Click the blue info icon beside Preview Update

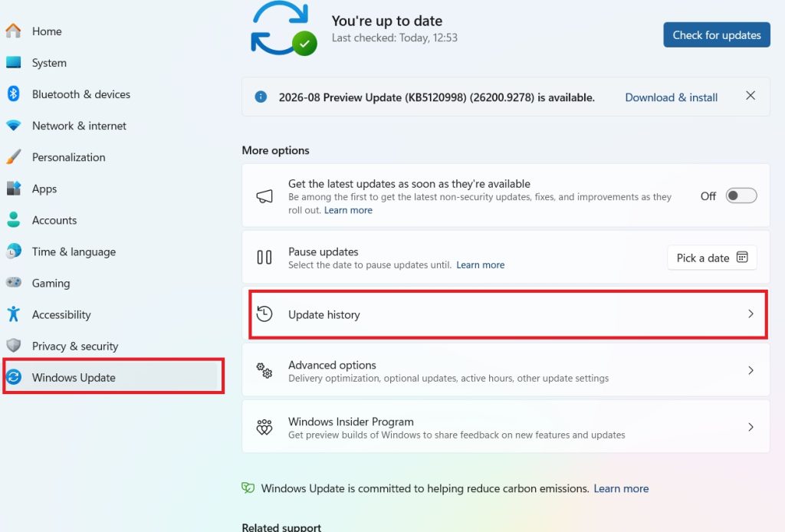point(261,97)
